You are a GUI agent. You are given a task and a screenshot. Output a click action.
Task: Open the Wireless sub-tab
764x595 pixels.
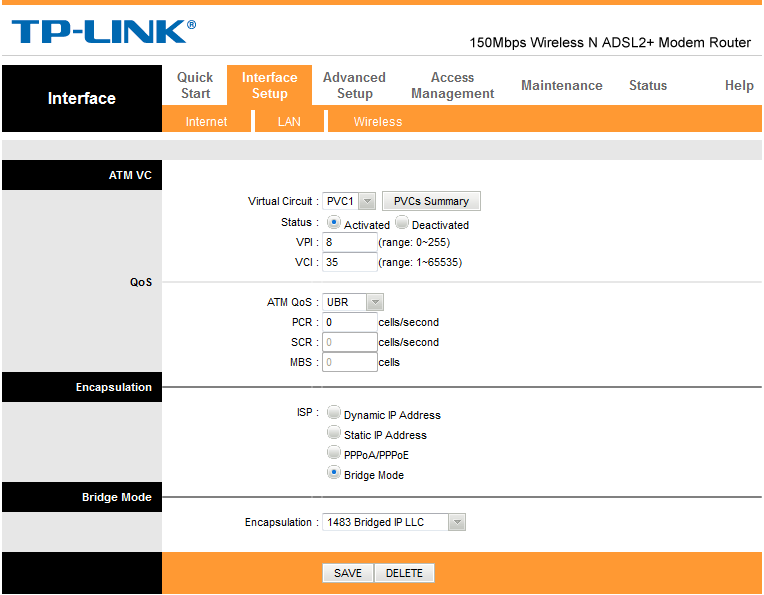tap(378, 121)
